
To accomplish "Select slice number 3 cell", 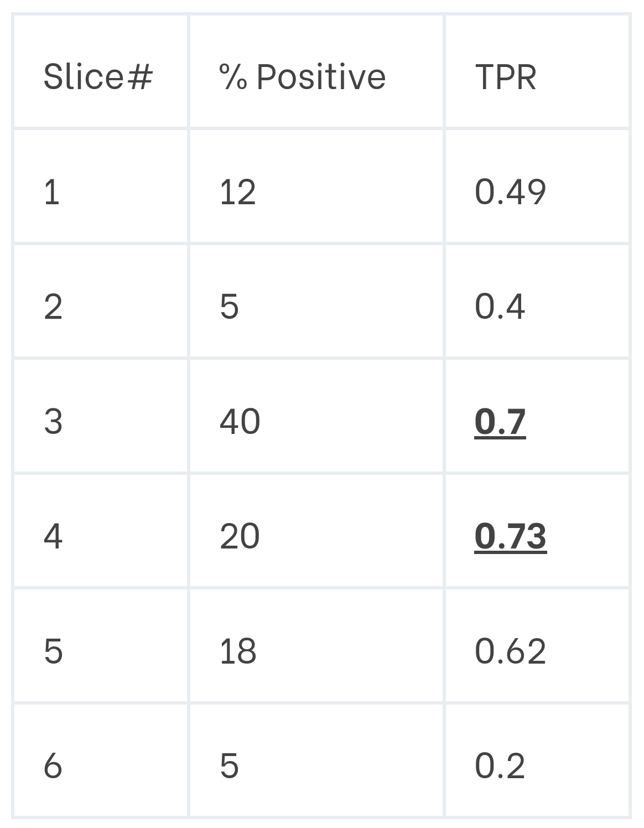I will tap(53, 422).
